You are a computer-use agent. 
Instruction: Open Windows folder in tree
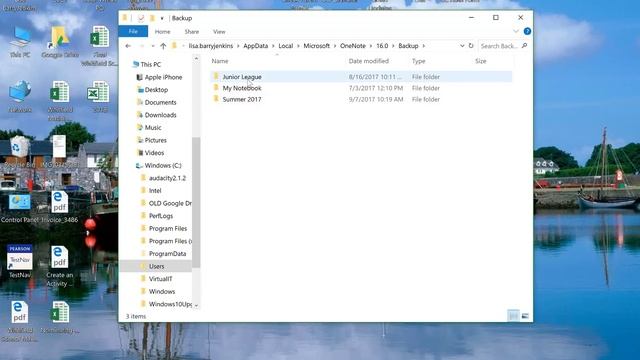pyautogui.click(x=162, y=292)
